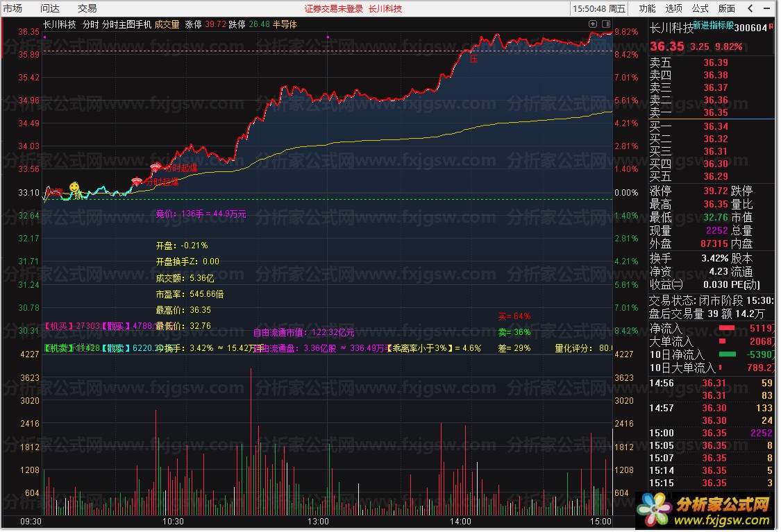This screenshot has width=781, height=532.
Task: Click the red R badge beside 300604
Action: click(771, 26)
